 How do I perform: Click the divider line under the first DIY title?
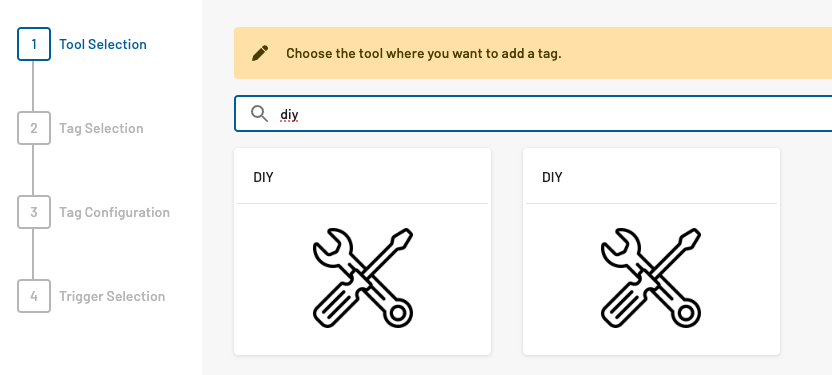click(x=362, y=203)
